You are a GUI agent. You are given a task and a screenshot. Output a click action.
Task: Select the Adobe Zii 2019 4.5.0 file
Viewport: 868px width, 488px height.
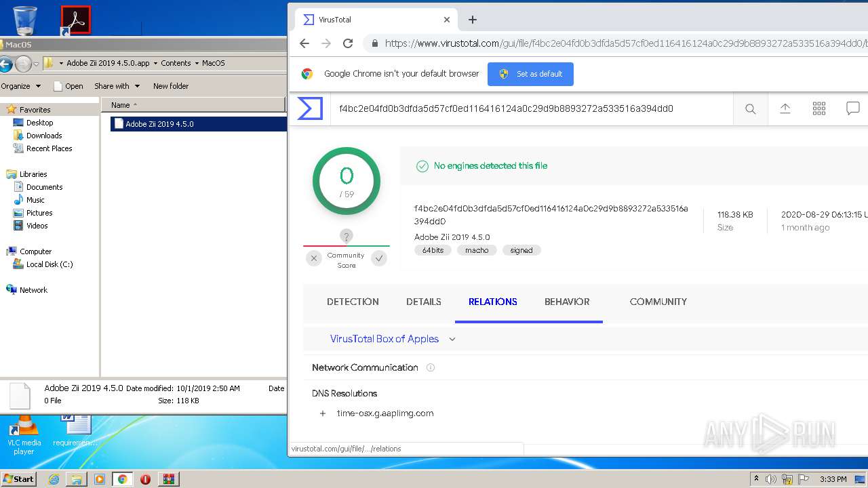[x=198, y=124]
